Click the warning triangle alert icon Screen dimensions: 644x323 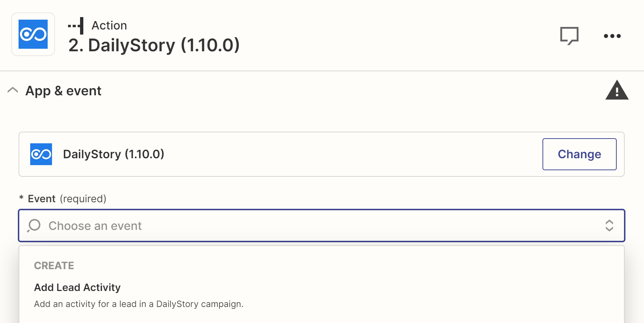[x=617, y=90]
